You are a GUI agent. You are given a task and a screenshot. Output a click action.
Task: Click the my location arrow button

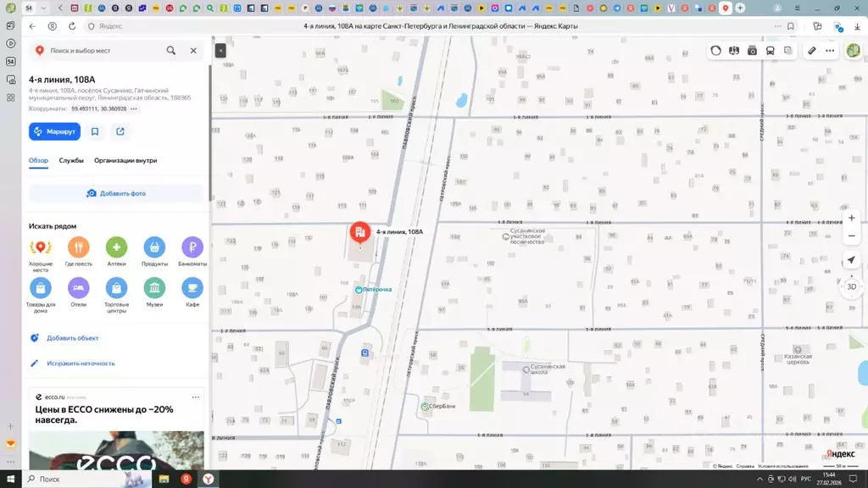851,260
